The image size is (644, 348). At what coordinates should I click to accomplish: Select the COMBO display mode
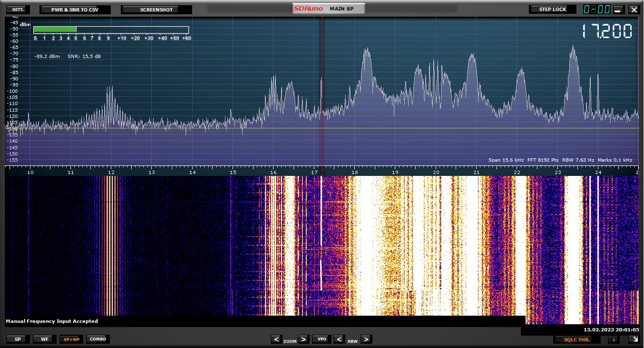(98, 339)
